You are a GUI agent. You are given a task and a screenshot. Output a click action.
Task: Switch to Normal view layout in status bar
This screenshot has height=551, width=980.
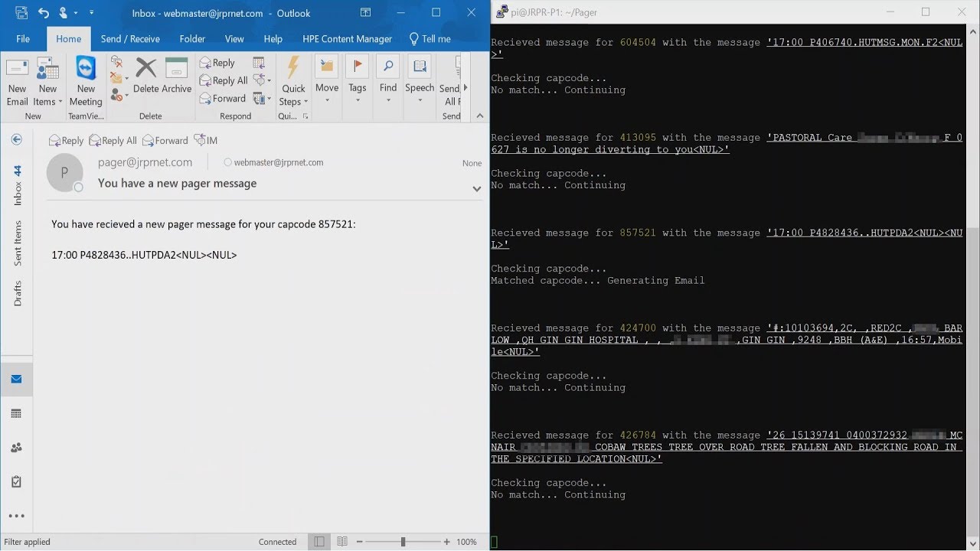pyautogui.click(x=319, y=542)
